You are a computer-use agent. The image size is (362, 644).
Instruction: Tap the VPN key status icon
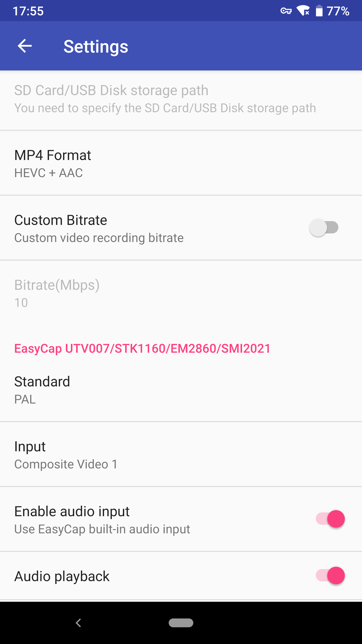tap(286, 11)
